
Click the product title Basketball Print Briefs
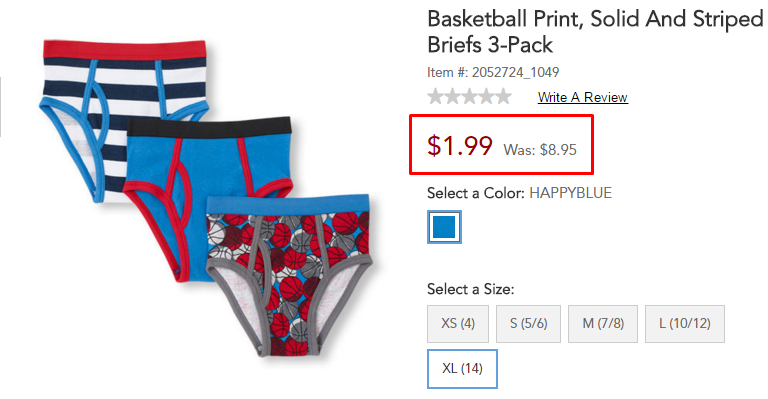(x=595, y=32)
